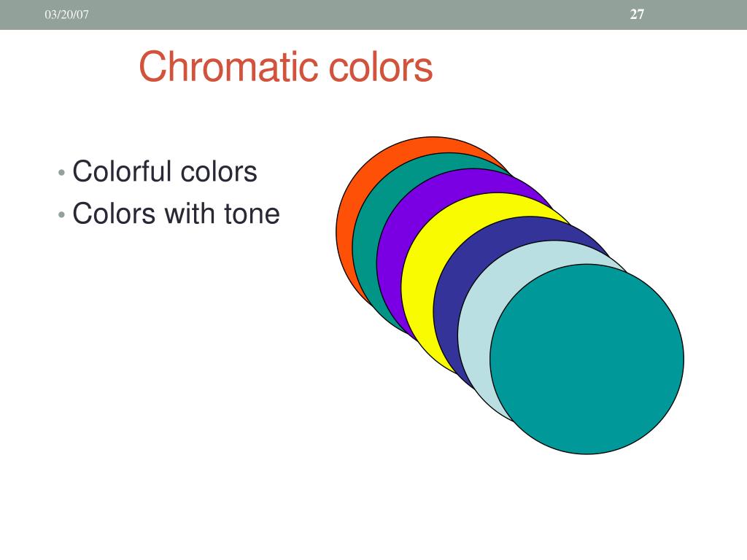Screen dimensions: 747x560
Task: Click the 03/20/07 date in header
Action: coord(66,15)
